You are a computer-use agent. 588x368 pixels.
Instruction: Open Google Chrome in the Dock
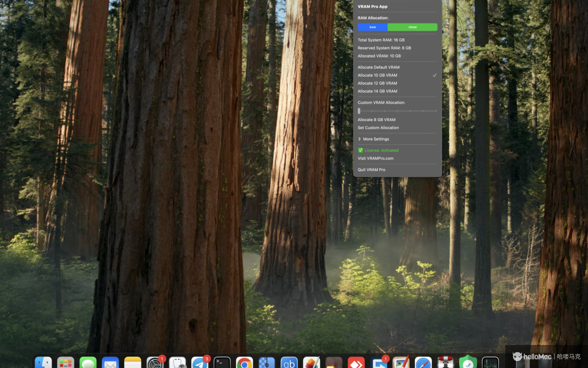click(244, 363)
